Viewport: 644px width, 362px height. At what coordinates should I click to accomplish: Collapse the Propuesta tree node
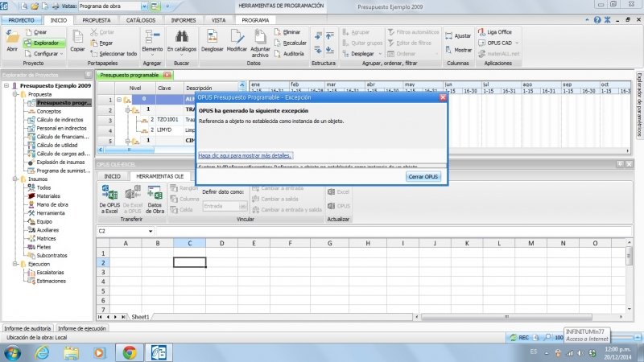(x=15, y=94)
